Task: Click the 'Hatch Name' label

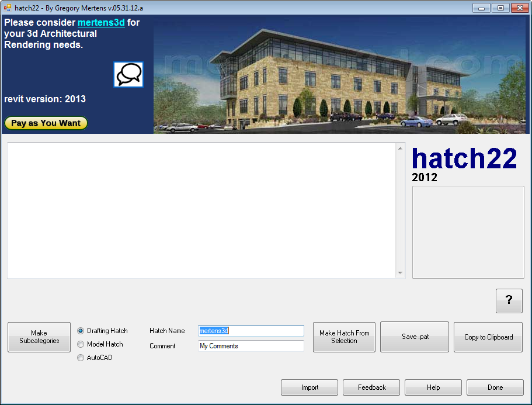Action: pos(167,331)
